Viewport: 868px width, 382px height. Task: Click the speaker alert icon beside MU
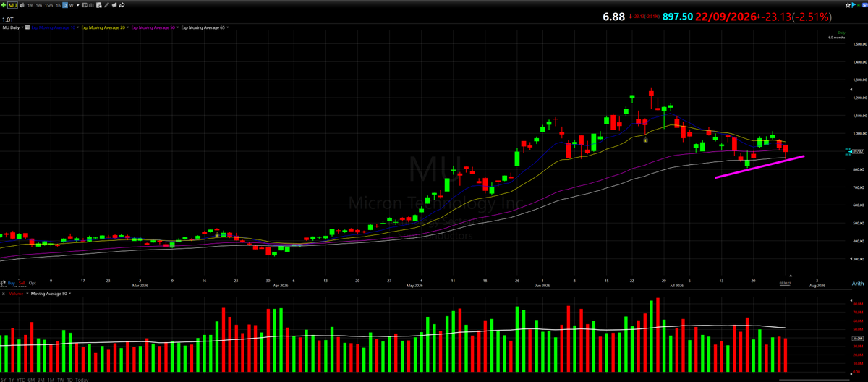tap(22, 5)
